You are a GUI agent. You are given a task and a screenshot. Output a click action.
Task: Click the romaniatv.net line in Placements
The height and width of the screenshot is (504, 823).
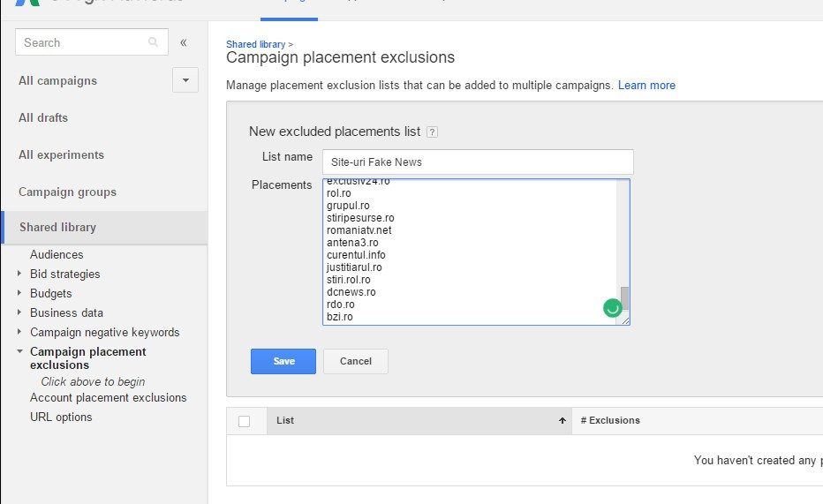[x=359, y=230]
